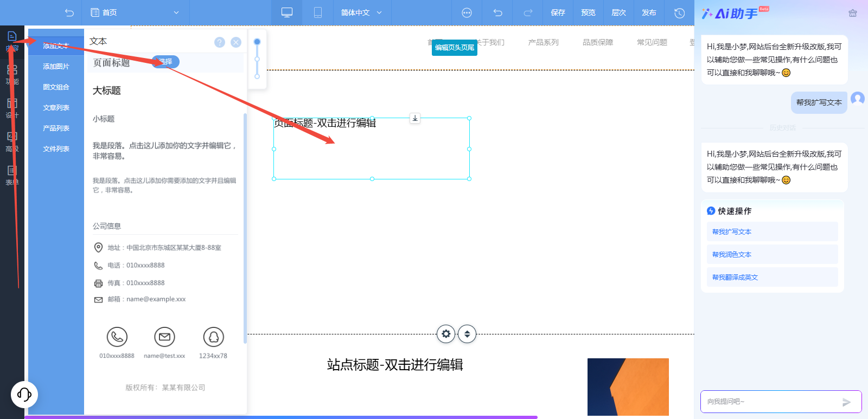The height and width of the screenshot is (419, 868).
Task: Open the more options ellipsis menu
Action: (x=467, y=12)
